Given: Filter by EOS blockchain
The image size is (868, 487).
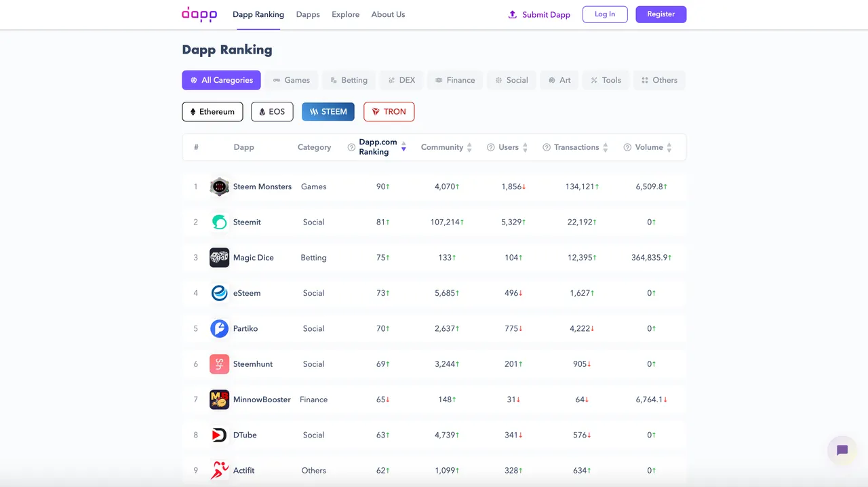Looking at the screenshot, I should coord(272,112).
